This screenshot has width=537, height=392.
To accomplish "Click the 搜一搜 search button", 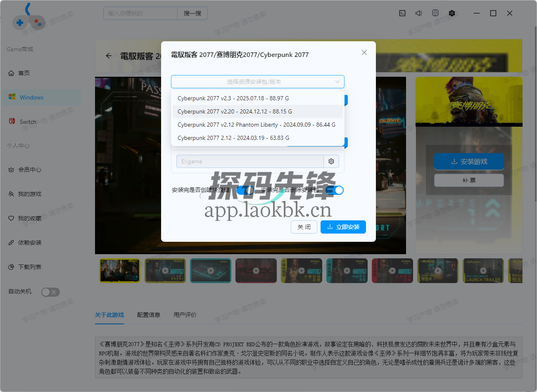I will (192, 13).
